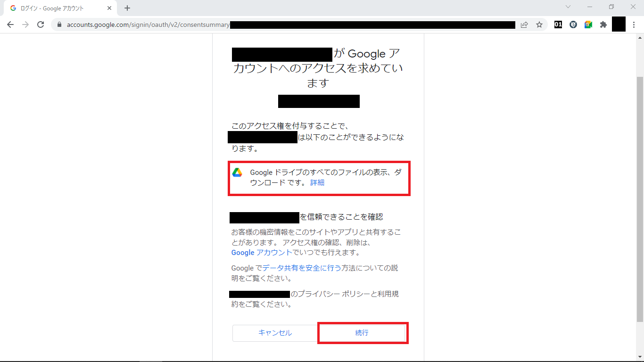The height and width of the screenshot is (362, 644).
Task: Open a new tab with plus button
Action: tap(127, 8)
